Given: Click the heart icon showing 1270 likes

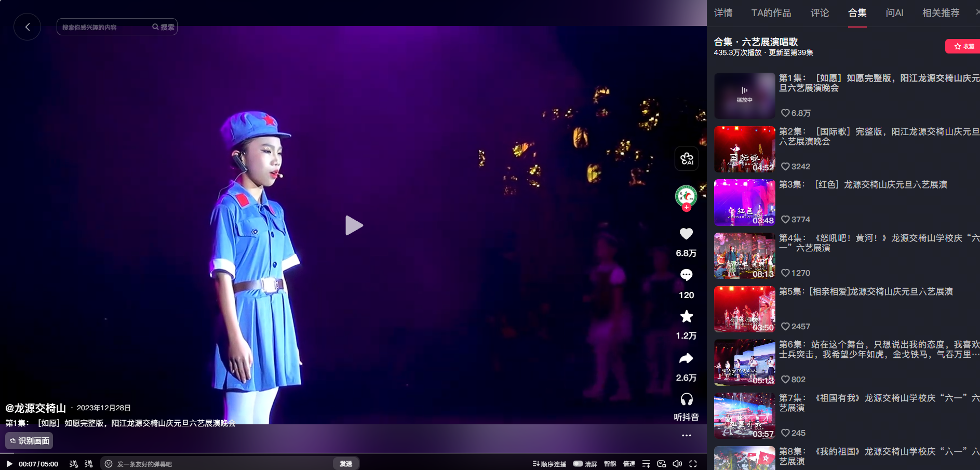Looking at the screenshot, I should click(x=785, y=273).
